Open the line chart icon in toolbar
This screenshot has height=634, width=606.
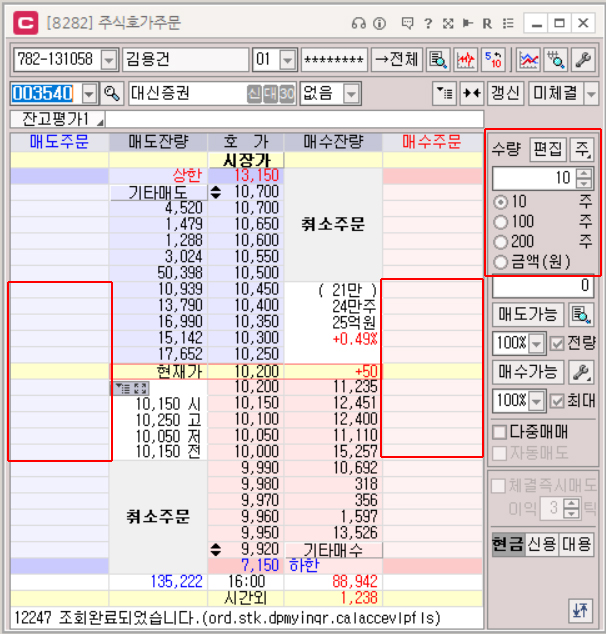[528, 60]
